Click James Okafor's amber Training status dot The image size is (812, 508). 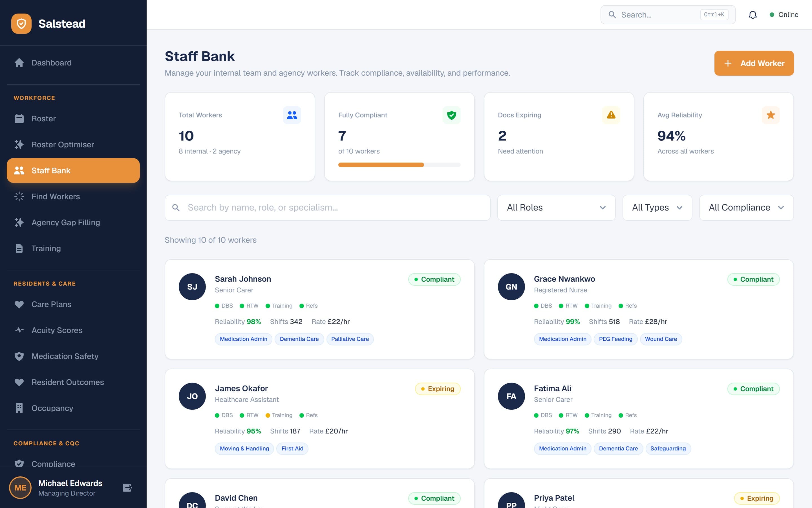coord(268,415)
